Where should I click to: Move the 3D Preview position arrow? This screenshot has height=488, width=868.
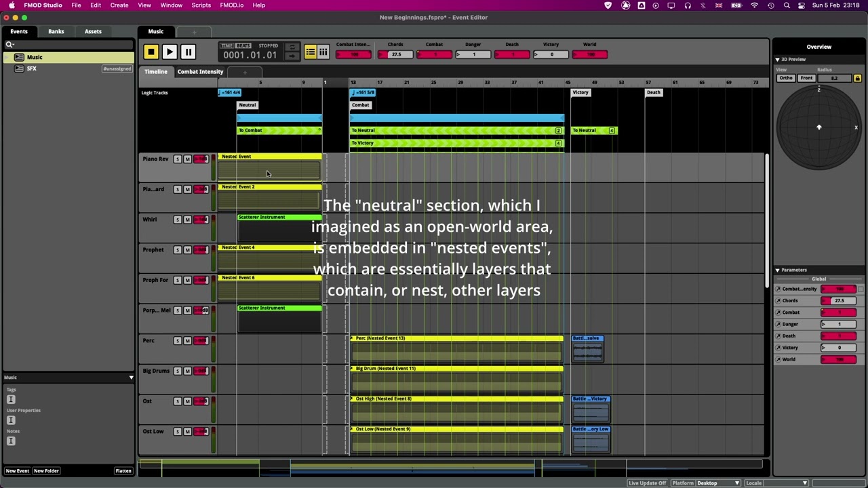point(818,127)
